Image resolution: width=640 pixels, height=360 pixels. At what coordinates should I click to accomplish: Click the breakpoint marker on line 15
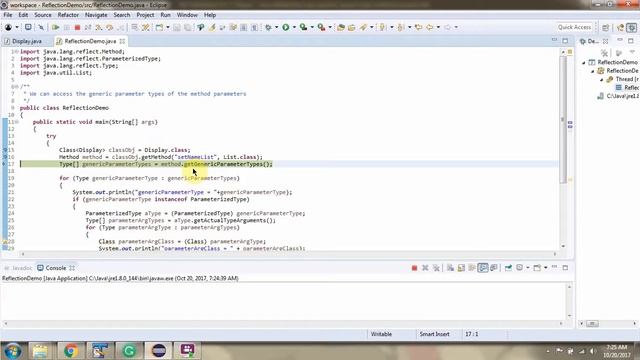pyautogui.click(x=4, y=150)
